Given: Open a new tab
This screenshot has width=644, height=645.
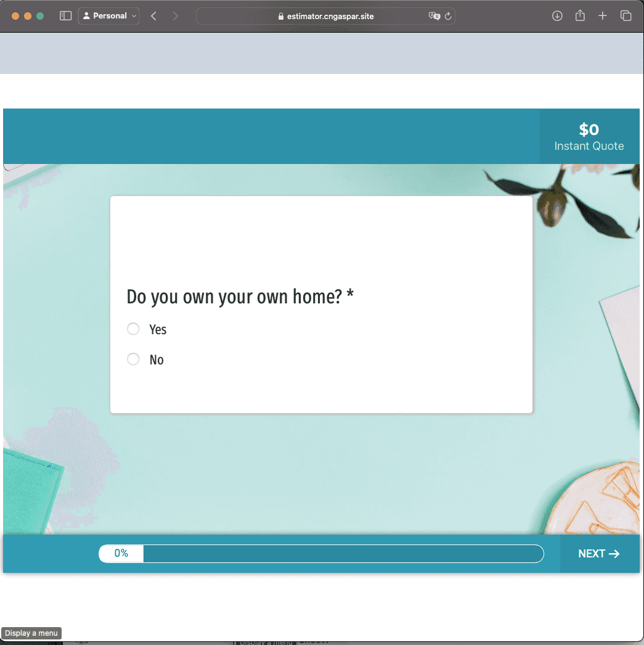Looking at the screenshot, I should click(603, 16).
